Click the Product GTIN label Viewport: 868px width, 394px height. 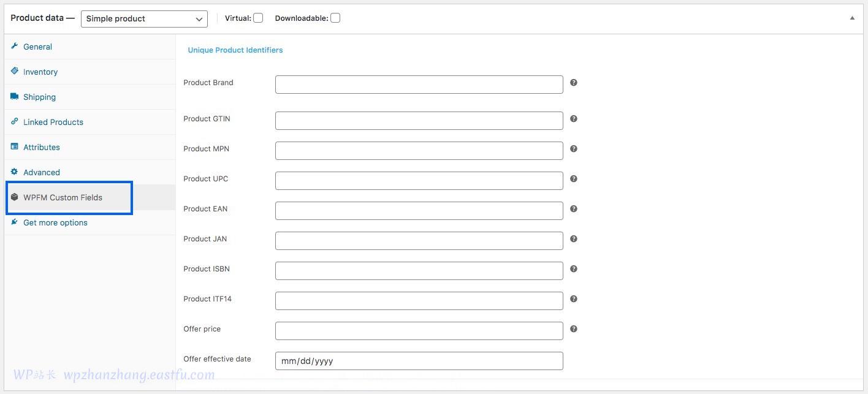tap(207, 119)
